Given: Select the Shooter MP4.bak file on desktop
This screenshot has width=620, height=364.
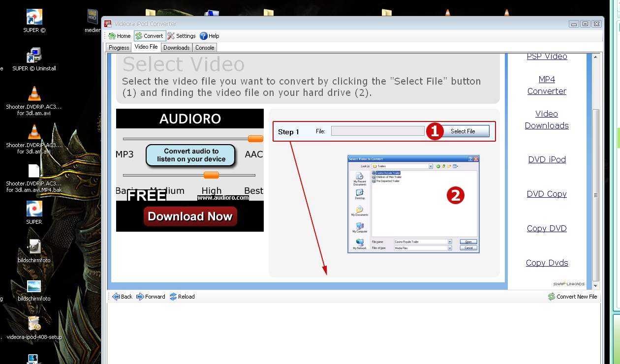Looking at the screenshot, I should (x=34, y=178).
